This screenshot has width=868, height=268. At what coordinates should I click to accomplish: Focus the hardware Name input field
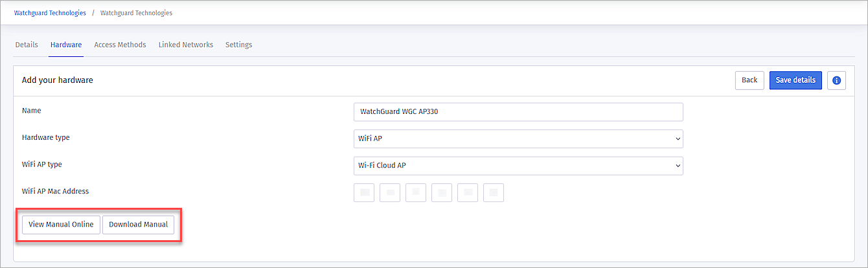pyautogui.click(x=518, y=111)
